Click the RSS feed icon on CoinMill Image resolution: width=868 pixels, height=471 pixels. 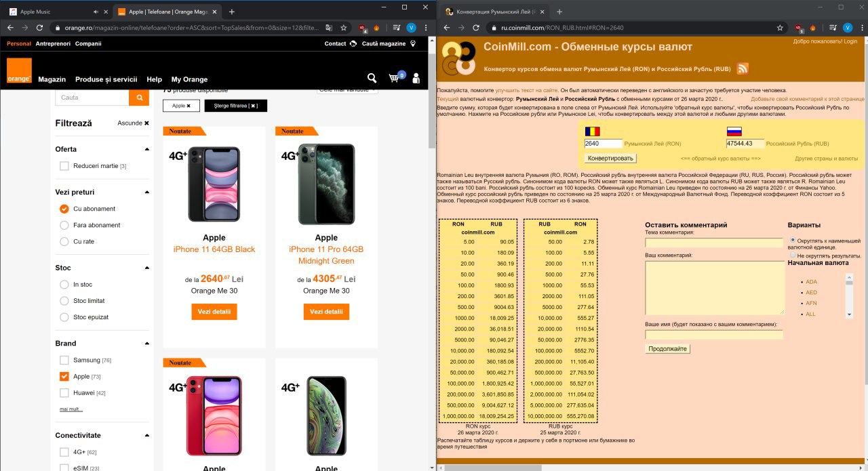[743, 68]
